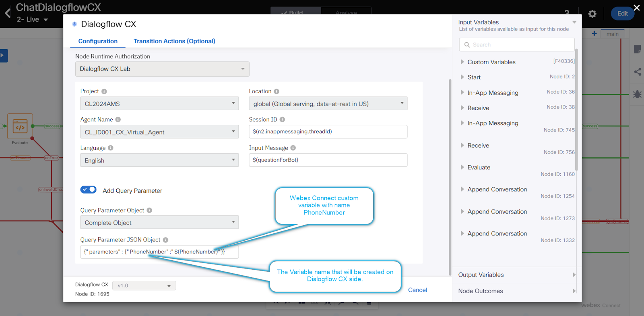Open the settings gear icon
644x316 pixels.
pyautogui.click(x=592, y=14)
